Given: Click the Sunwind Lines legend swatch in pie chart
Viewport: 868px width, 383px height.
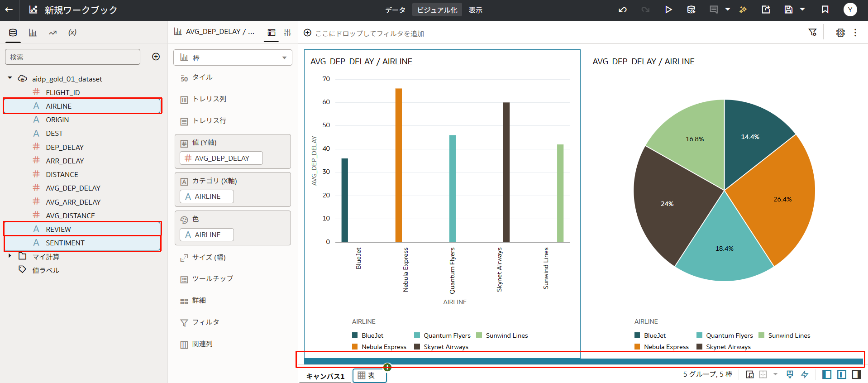Looking at the screenshot, I should pyautogui.click(x=761, y=335).
